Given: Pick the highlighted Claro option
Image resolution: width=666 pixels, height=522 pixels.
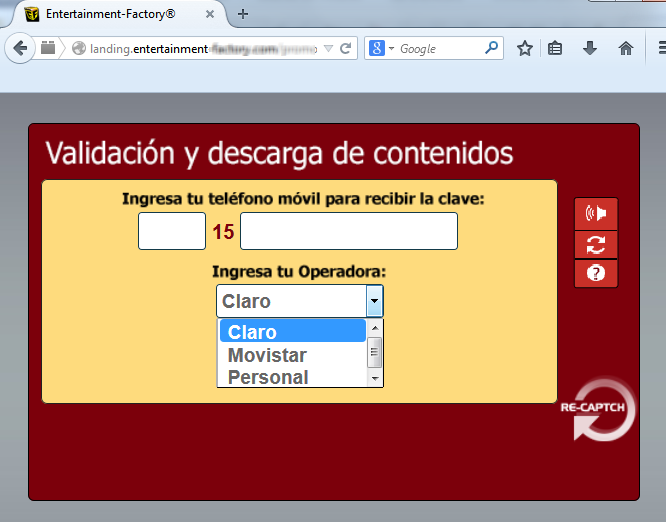Looking at the screenshot, I should pyautogui.click(x=290, y=332).
